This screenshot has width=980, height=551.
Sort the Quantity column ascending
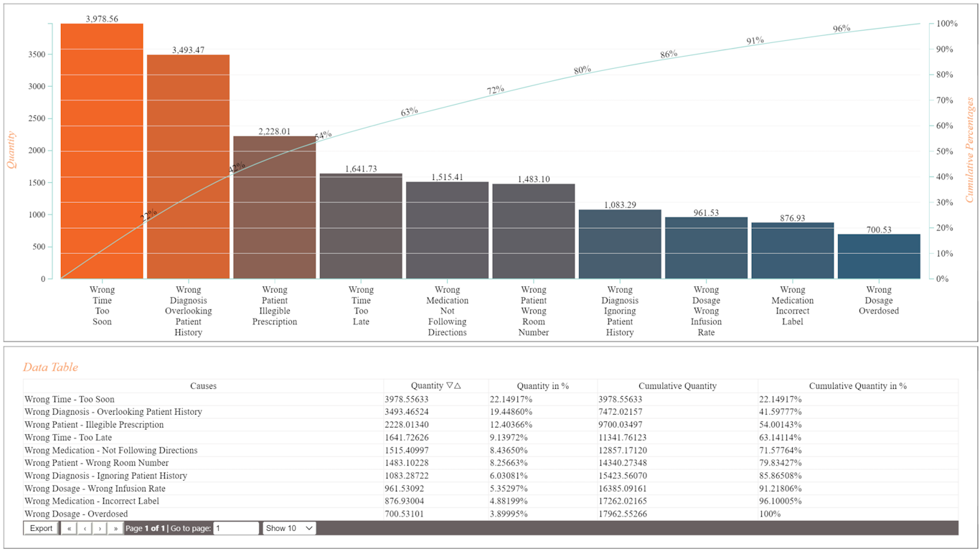457,386
